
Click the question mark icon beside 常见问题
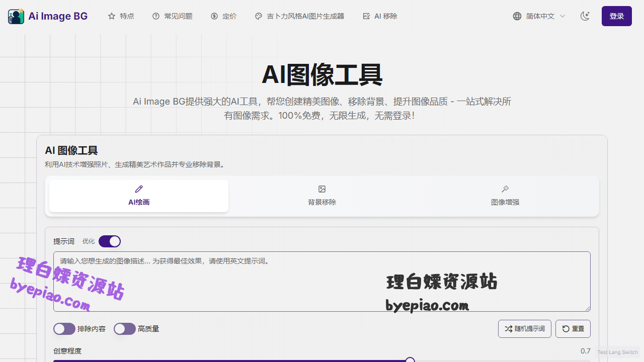click(x=156, y=16)
